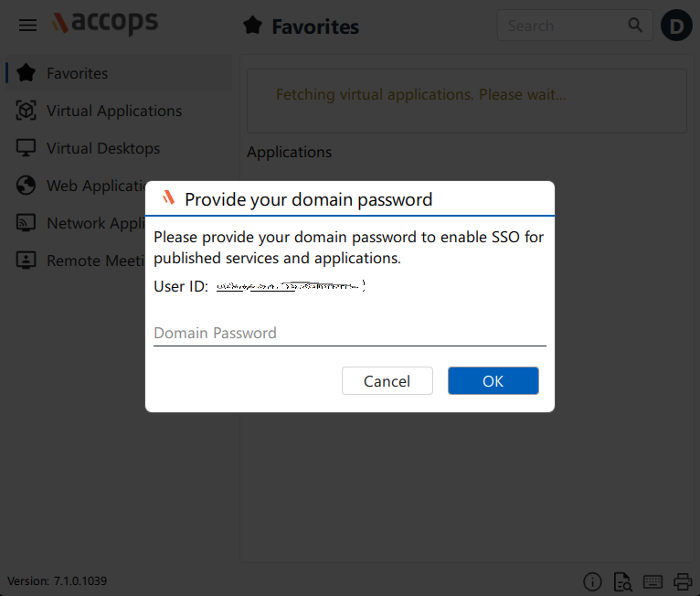Click the OK button
Viewport: 700px width, 596px height.
(493, 381)
